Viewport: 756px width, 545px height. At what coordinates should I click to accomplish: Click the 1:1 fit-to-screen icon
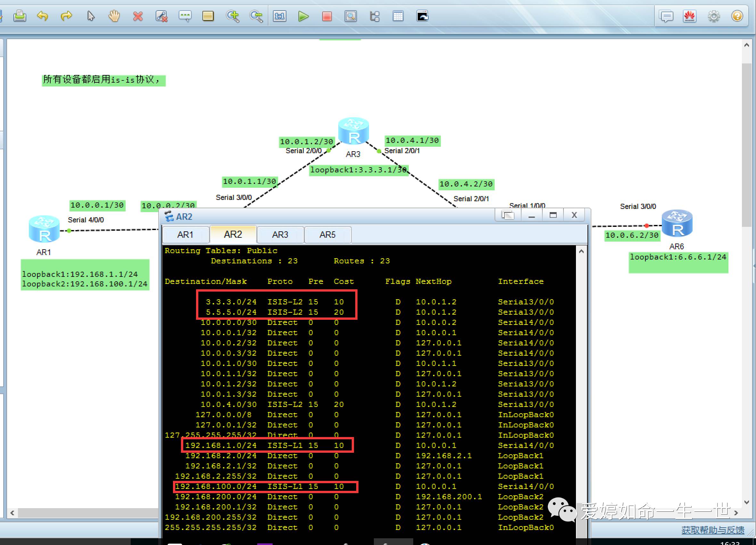[x=279, y=16]
